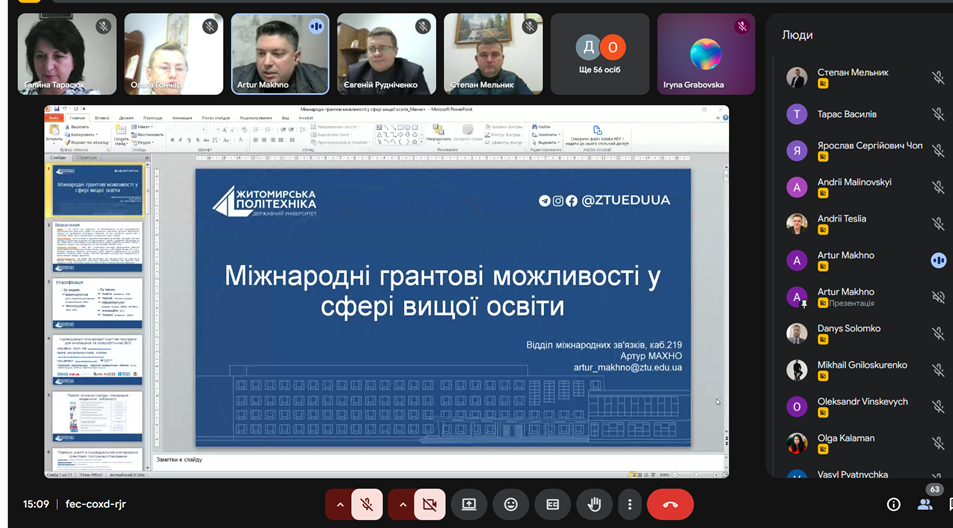This screenshot has width=953, height=528.
Task: Click the 'Ще 56 осіб' participants tile
Action: click(x=599, y=54)
